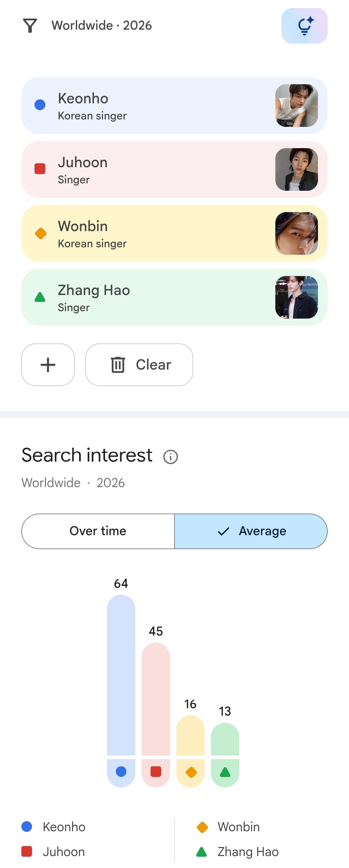The height and width of the screenshot is (868, 349).
Task: Tap the AI insights lightbulb button
Action: click(x=304, y=26)
